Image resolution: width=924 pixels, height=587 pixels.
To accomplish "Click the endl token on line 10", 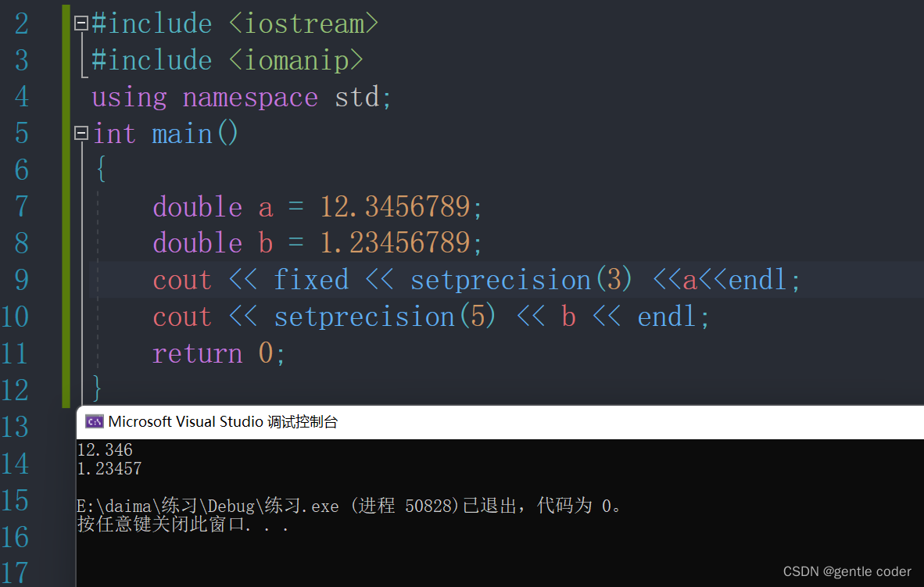I will point(668,316).
